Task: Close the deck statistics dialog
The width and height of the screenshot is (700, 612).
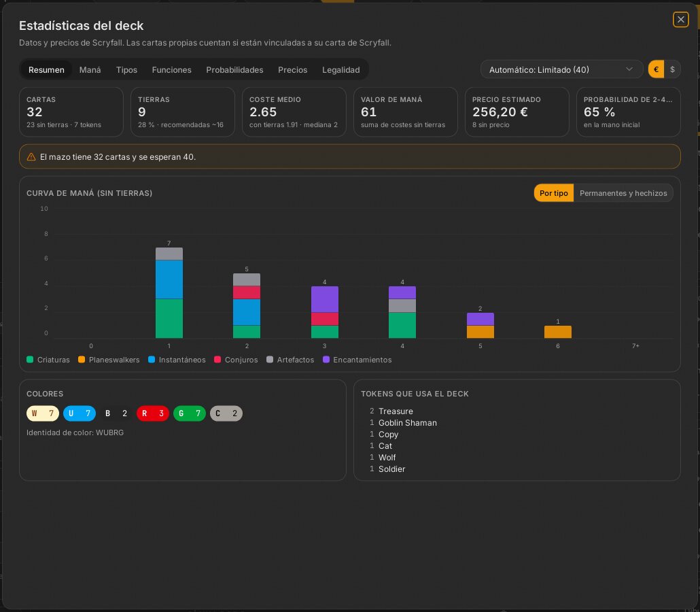Action: pyautogui.click(x=680, y=20)
